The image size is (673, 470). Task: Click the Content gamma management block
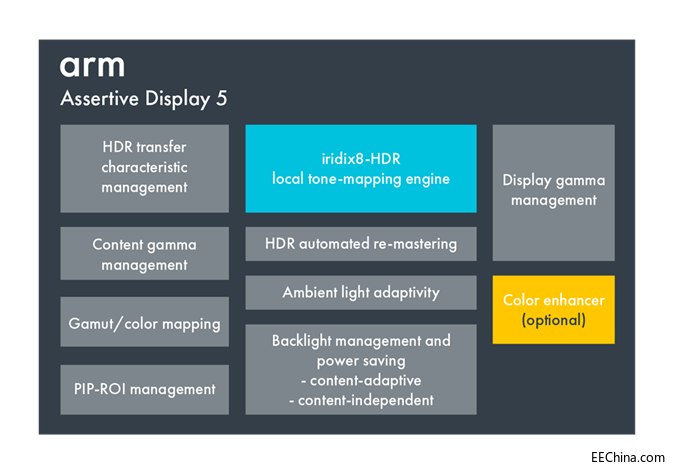[145, 254]
